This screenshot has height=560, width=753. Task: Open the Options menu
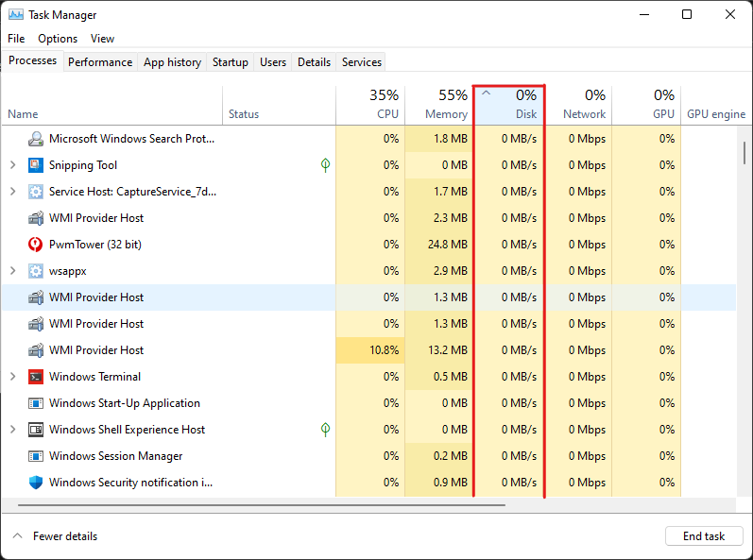coord(58,39)
